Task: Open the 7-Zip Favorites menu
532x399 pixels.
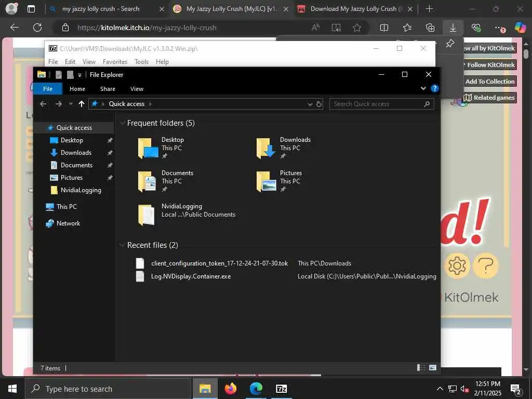Action: [x=115, y=62]
